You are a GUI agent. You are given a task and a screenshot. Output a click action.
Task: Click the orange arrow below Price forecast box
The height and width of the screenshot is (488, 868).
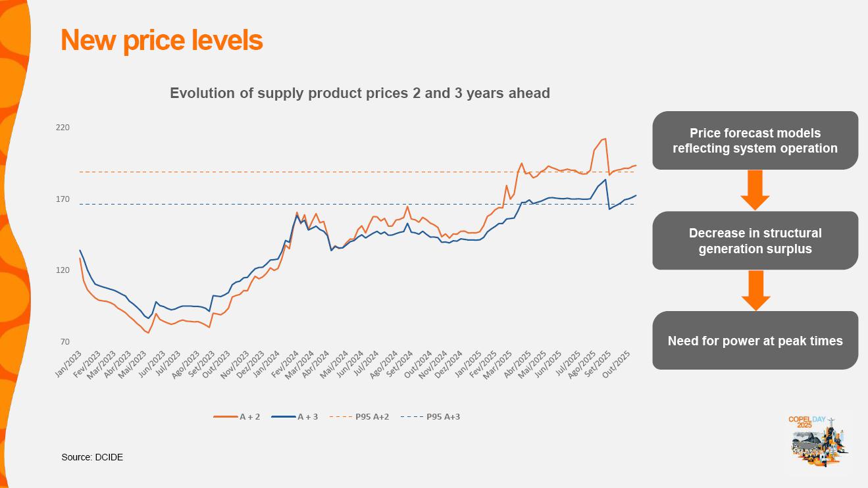click(x=755, y=190)
